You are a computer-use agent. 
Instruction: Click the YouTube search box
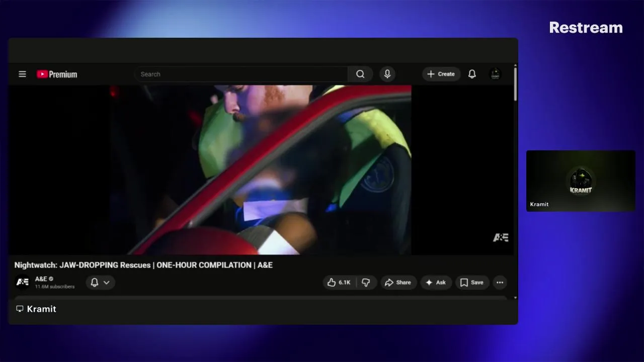[x=241, y=74]
